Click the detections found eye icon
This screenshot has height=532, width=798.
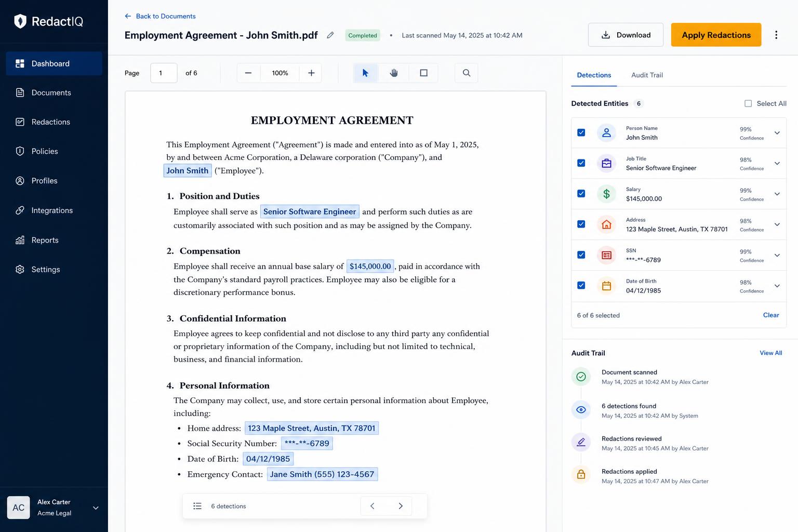[x=581, y=410]
